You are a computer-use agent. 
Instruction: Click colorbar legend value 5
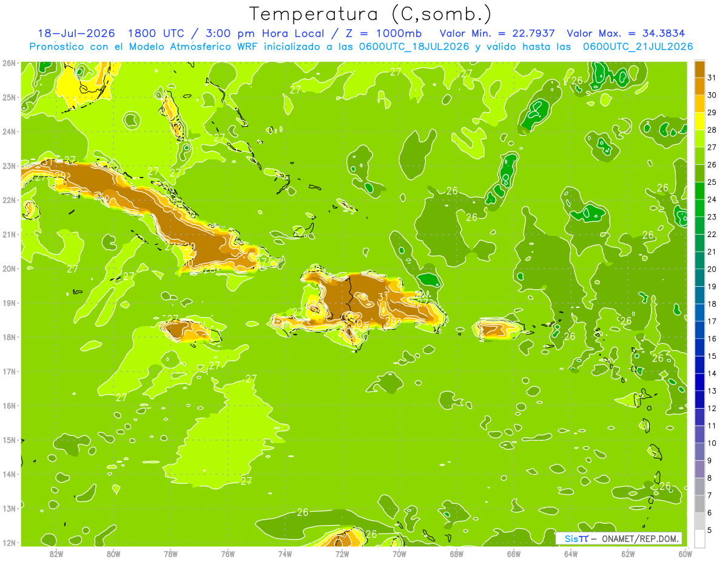point(710,530)
